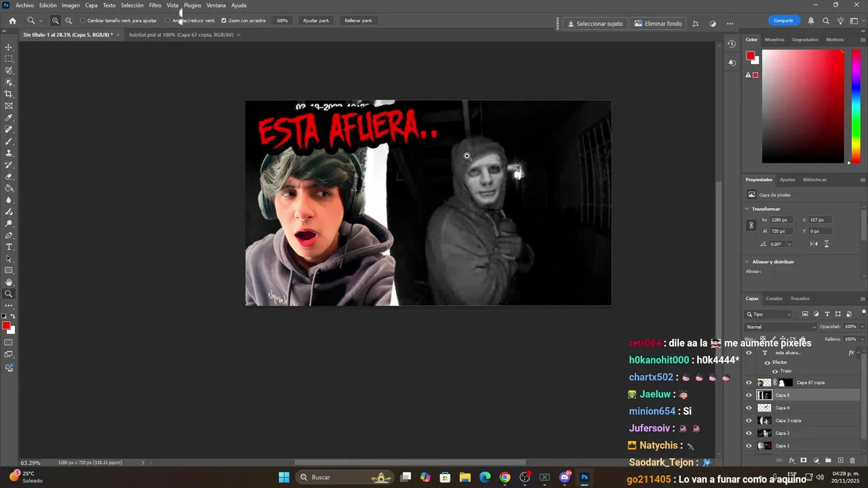Switch to the Muestras tab
The width and height of the screenshot is (868, 488).
(x=774, y=39)
